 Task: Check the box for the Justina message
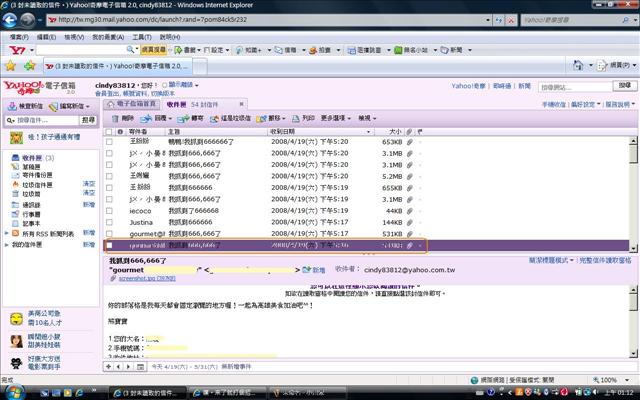tap(109, 222)
